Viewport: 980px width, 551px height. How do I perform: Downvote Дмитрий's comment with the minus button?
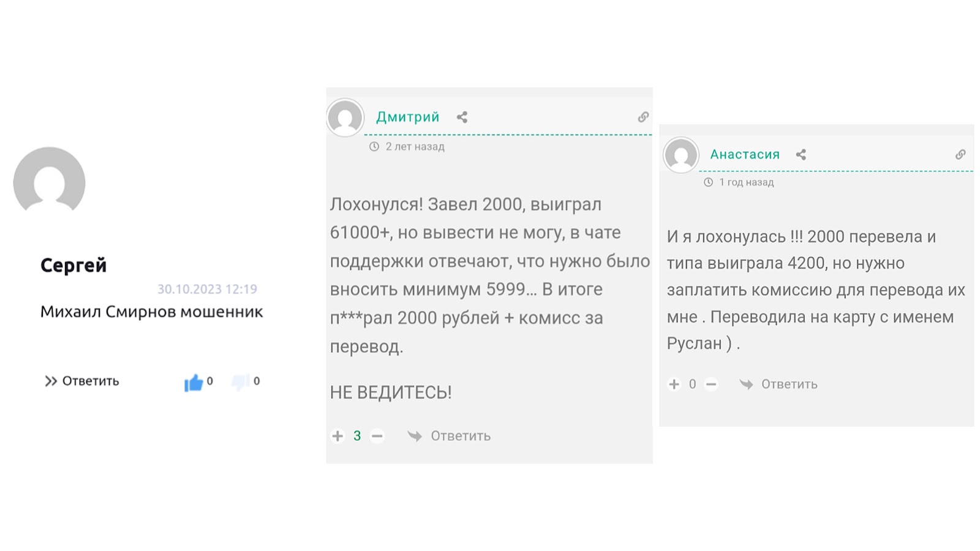(377, 436)
